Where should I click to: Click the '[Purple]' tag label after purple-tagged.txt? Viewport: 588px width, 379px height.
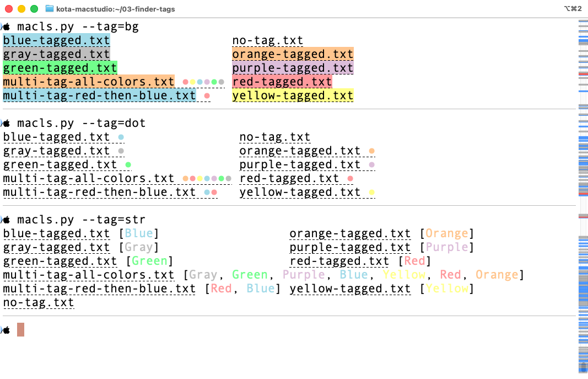(x=447, y=248)
